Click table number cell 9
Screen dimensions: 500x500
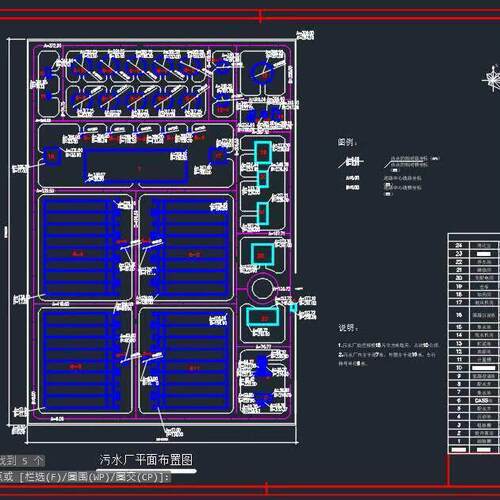point(459,376)
